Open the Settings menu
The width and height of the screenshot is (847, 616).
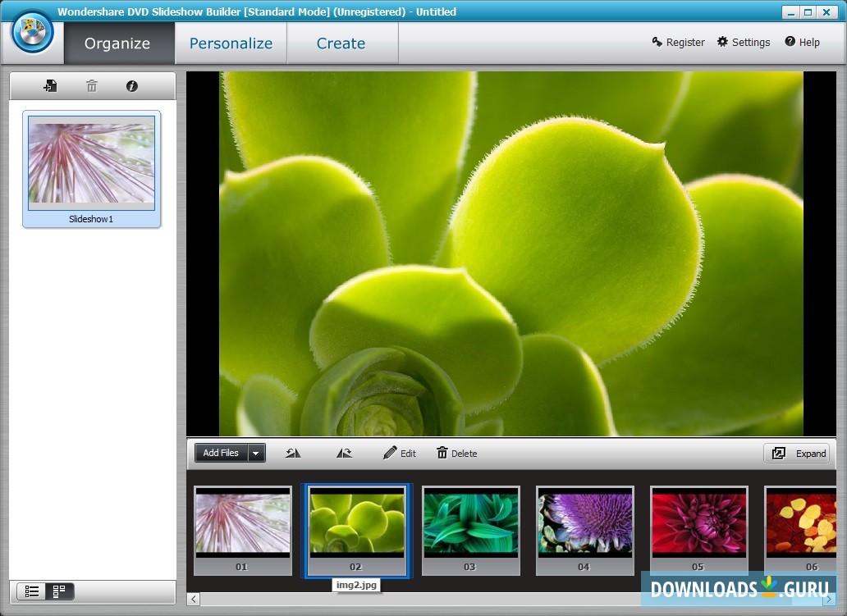pos(743,42)
